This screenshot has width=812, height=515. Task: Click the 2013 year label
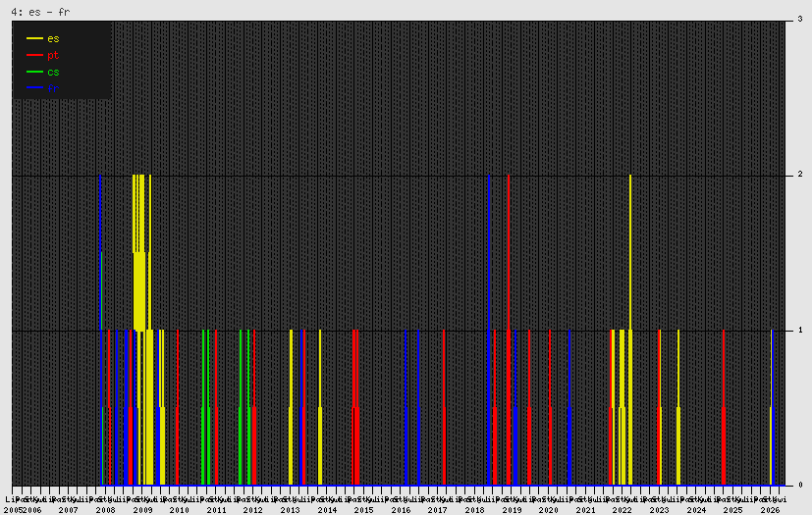[290, 510]
